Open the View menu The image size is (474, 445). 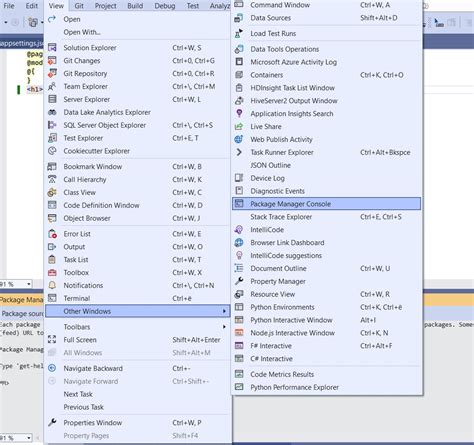click(56, 6)
